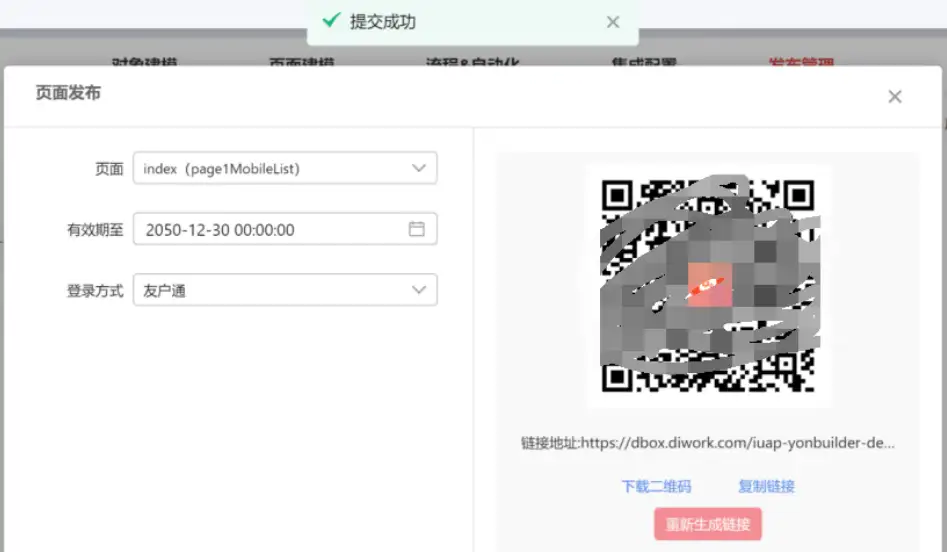The height and width of the screenshot is (552, 947).
Task: Click the 链接地址 URL text
Action: click(708, 443)
